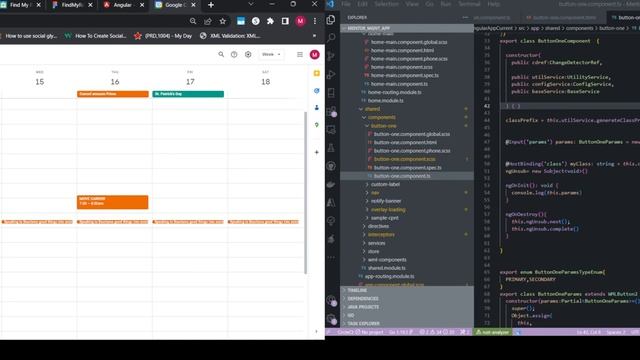Click the Chrome share page icon
Viewport: 640px width, 360px height.
[x=208, y=21]
